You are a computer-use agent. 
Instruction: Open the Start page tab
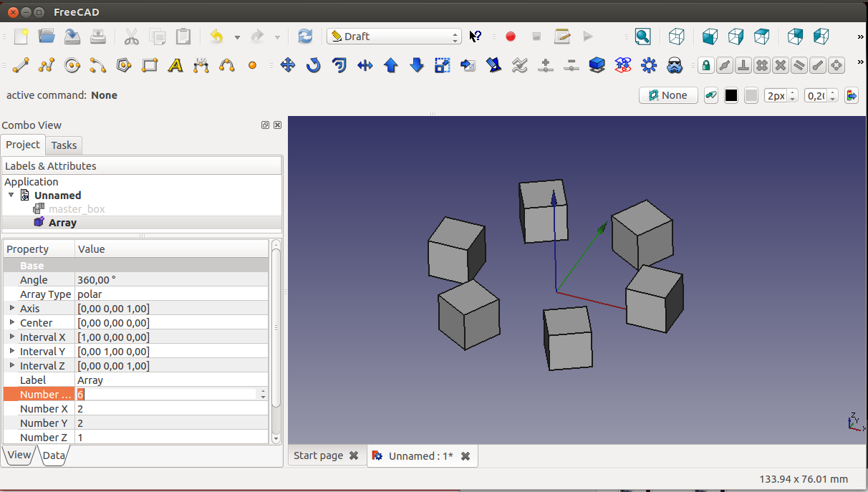coord(318,455)
